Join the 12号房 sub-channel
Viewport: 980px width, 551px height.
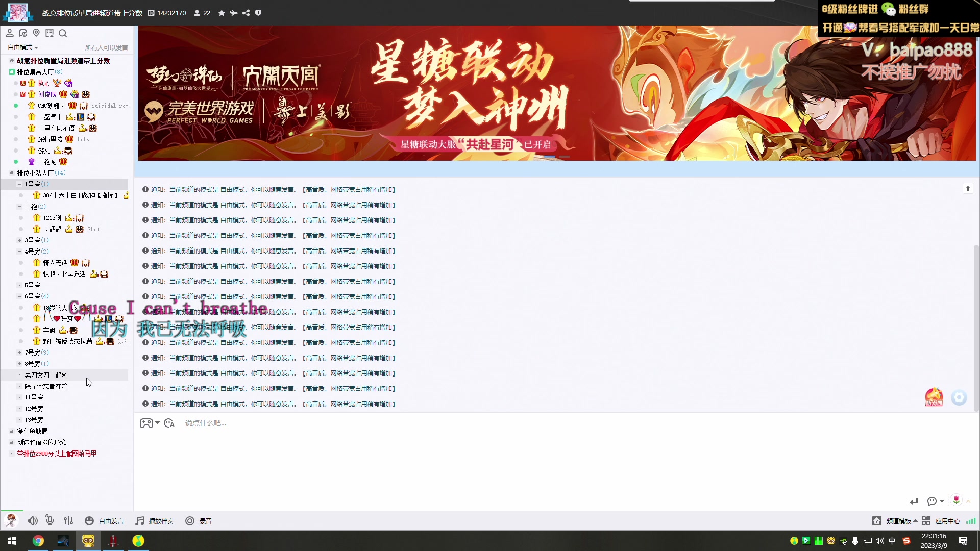click(x=34, y=409)
